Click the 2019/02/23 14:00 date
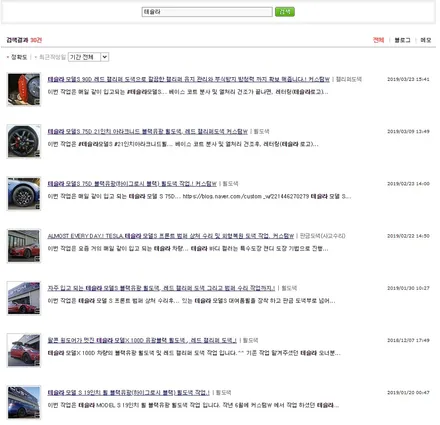The image size is (440, 425). click(408, 184)
